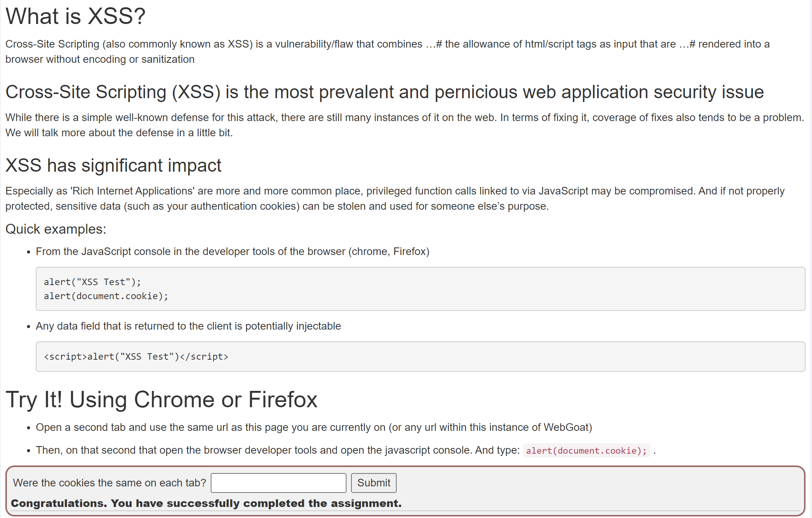Click the 'From the JavaScript console' bullet text
812x518 pixels.
(x=232, y=252)
